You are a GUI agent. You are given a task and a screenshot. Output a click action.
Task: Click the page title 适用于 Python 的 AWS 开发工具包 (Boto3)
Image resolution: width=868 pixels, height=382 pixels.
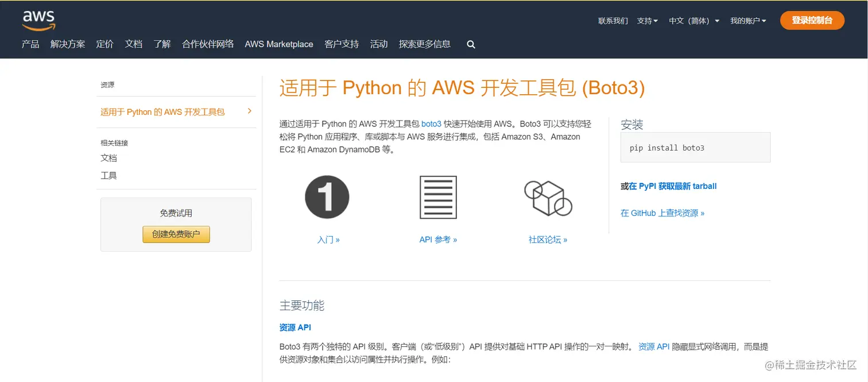[x=462, y=88]
